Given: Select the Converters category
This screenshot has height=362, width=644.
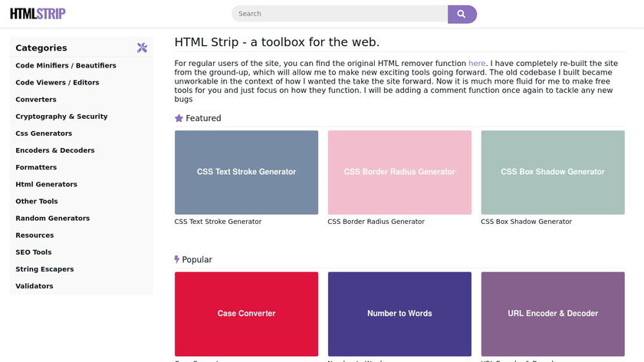Looking at the screenshot, I should [36, 100].
